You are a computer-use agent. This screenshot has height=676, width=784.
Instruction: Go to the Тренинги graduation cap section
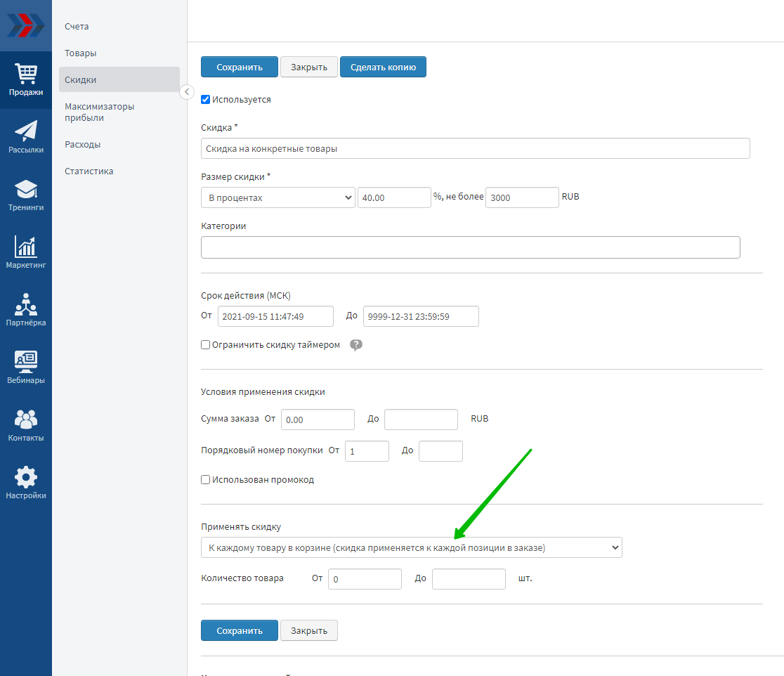click(26, 195)
